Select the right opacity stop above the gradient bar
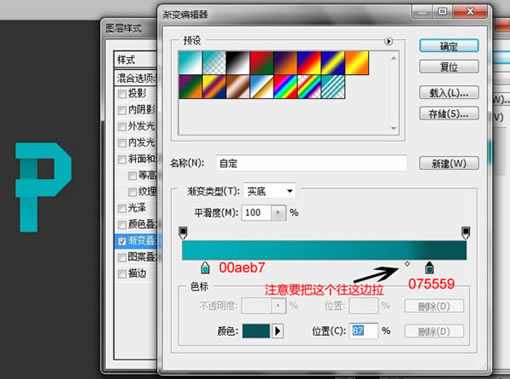The height and width of the screenshot is (379, 510). pos(466,233)
